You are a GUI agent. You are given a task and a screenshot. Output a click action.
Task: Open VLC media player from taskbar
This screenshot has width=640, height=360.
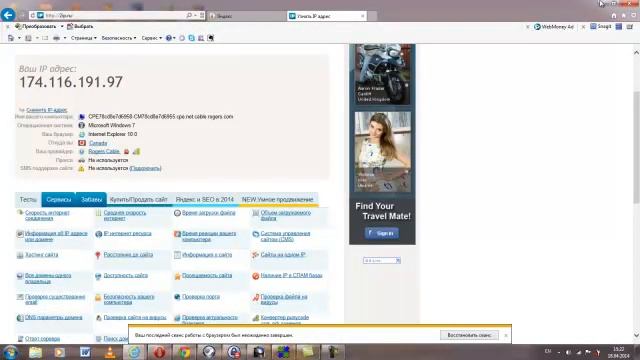coord(110,352)
